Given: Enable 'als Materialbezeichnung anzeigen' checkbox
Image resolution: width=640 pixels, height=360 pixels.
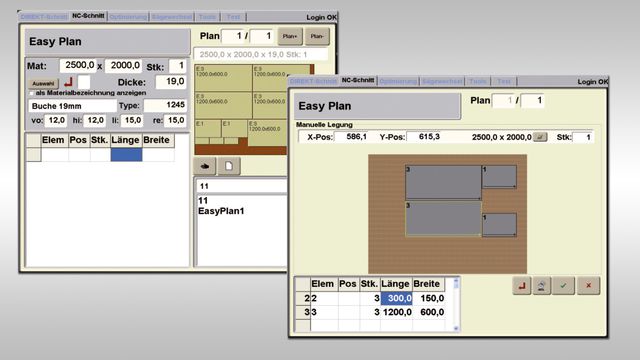Looking at the screenshot, I should click(31, 93).
